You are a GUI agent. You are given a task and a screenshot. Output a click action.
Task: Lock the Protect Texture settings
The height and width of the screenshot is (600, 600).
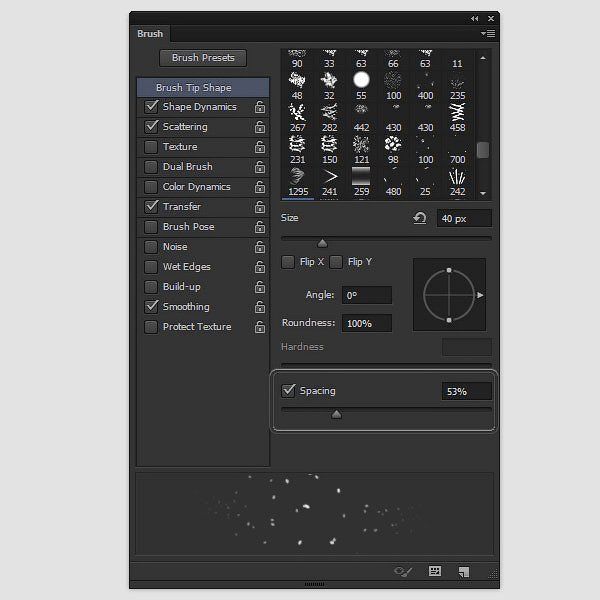pos(260,327)
